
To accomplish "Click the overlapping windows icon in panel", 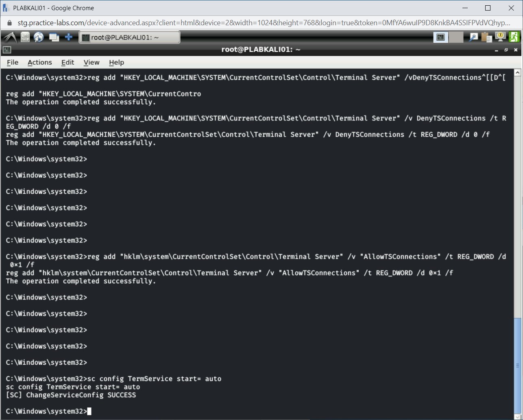I will [x=54, y=37].
